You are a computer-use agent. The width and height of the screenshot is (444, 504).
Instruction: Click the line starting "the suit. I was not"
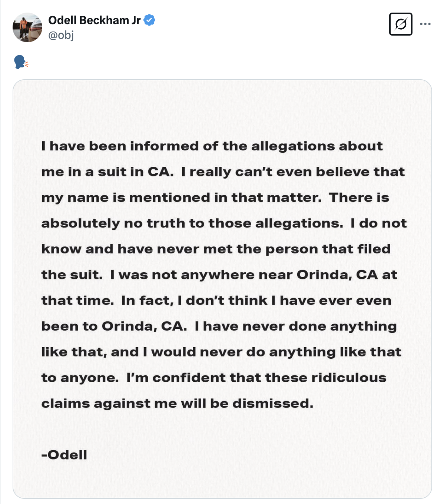tap(219, 275)
